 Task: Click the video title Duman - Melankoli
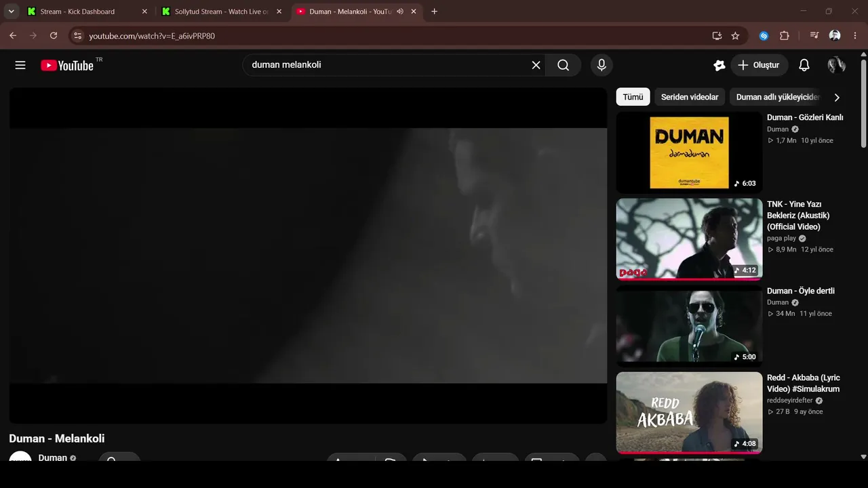57,439
